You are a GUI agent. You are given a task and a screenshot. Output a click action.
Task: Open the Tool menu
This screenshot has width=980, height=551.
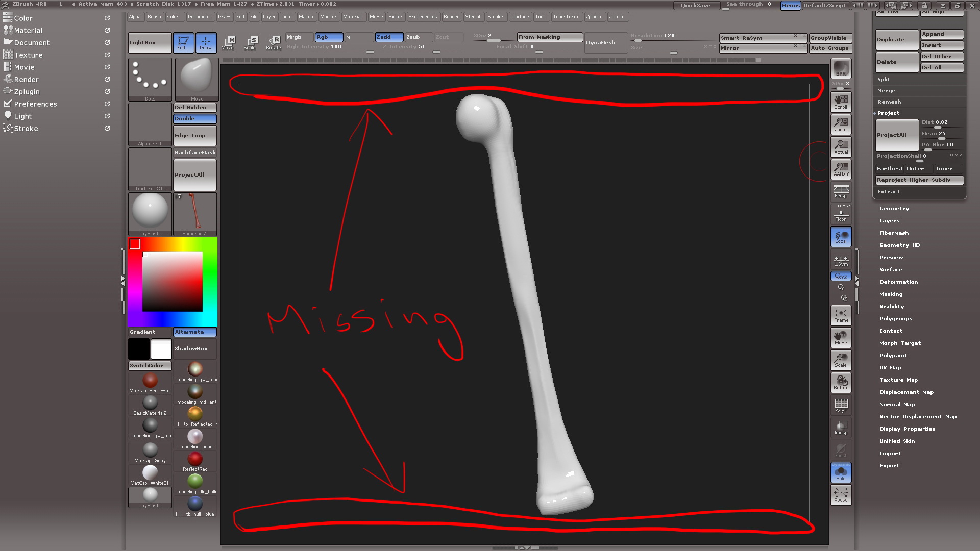point(541,16)
